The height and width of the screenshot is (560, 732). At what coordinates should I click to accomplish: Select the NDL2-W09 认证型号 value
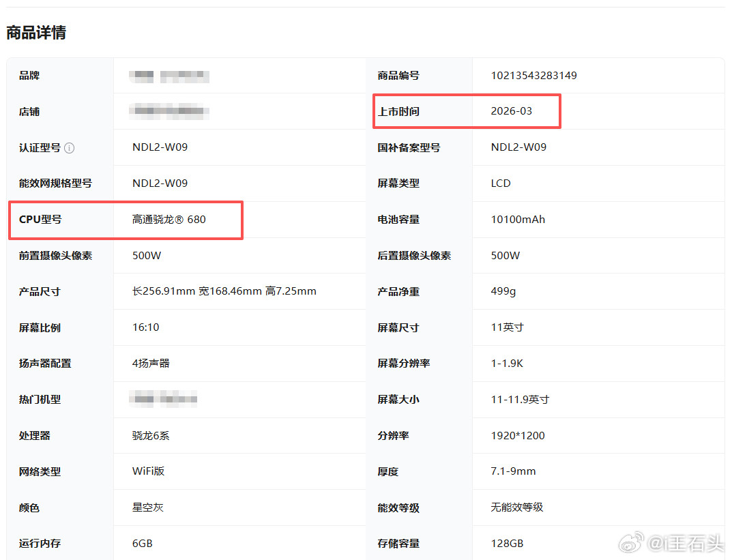click(161, 147)
